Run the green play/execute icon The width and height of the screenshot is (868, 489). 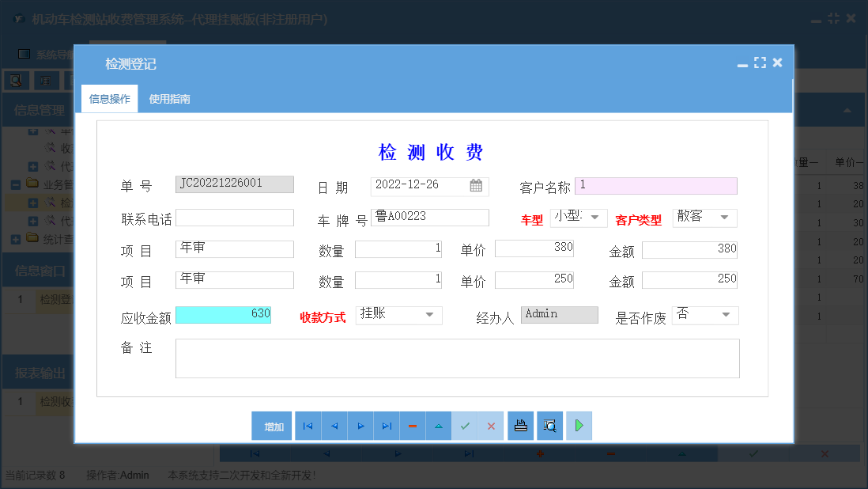click(x=579, y=426)
